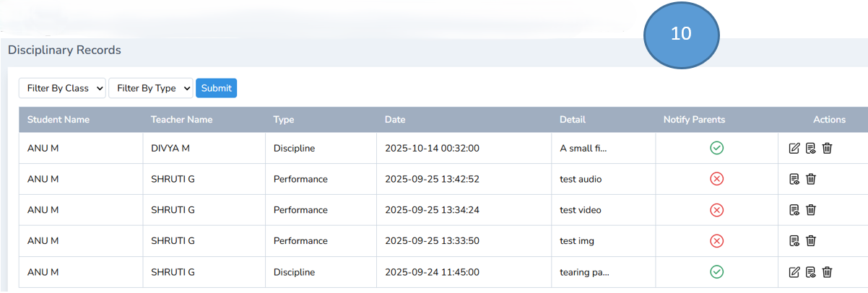View details of the 00:32:00 discipline record

[811, 149]
